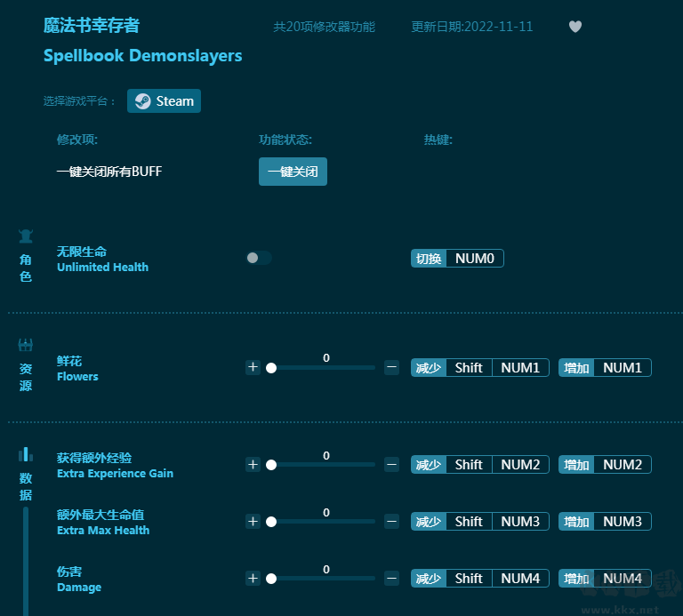Click the plus icon for Damage

(253, 578)
